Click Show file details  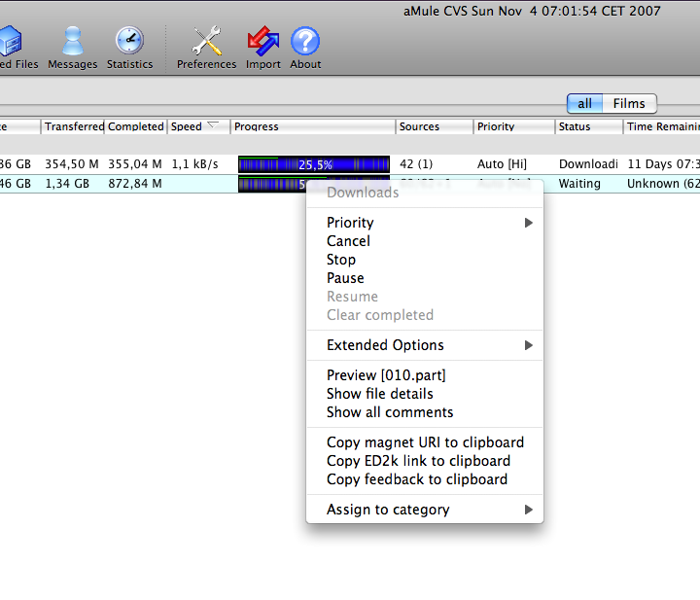[380, 394]
